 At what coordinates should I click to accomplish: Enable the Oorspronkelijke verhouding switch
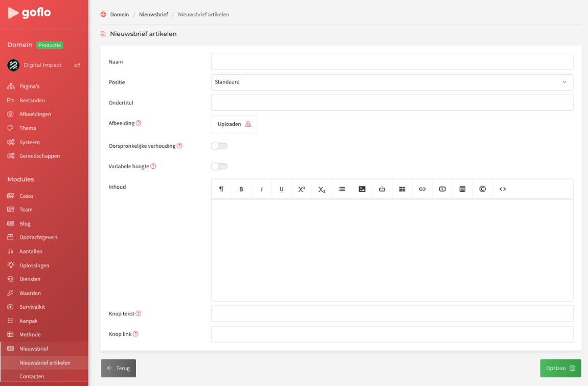[x=219, y=146]
